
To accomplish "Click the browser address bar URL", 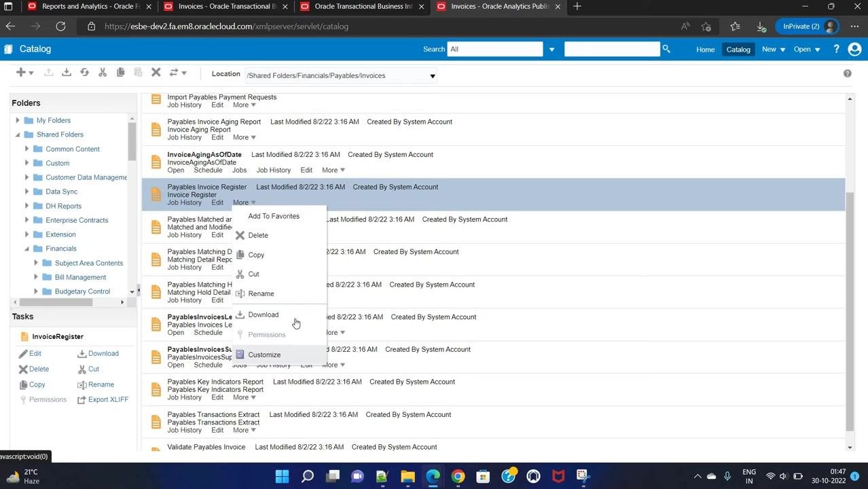I will 226,26.
